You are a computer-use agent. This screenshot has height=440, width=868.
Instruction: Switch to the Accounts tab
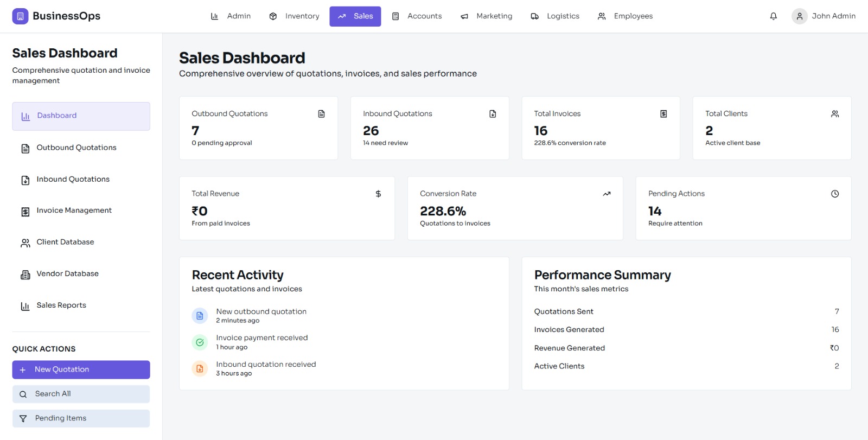[417, 16]
